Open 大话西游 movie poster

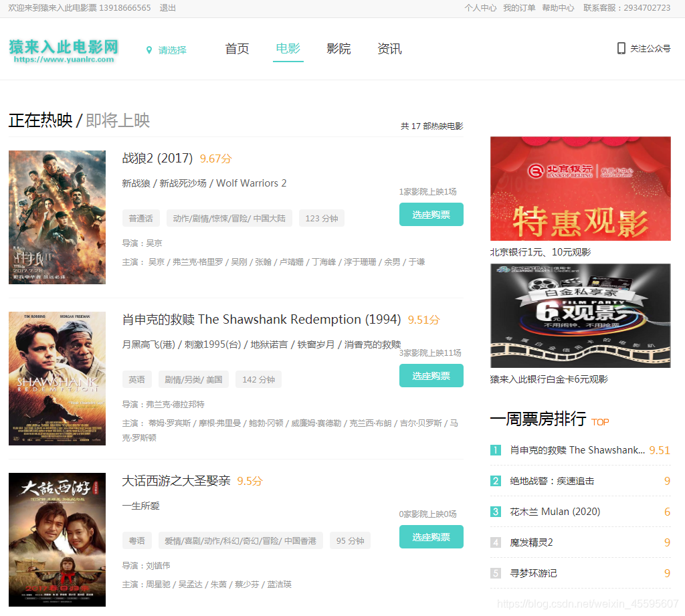tap(58, 540)
